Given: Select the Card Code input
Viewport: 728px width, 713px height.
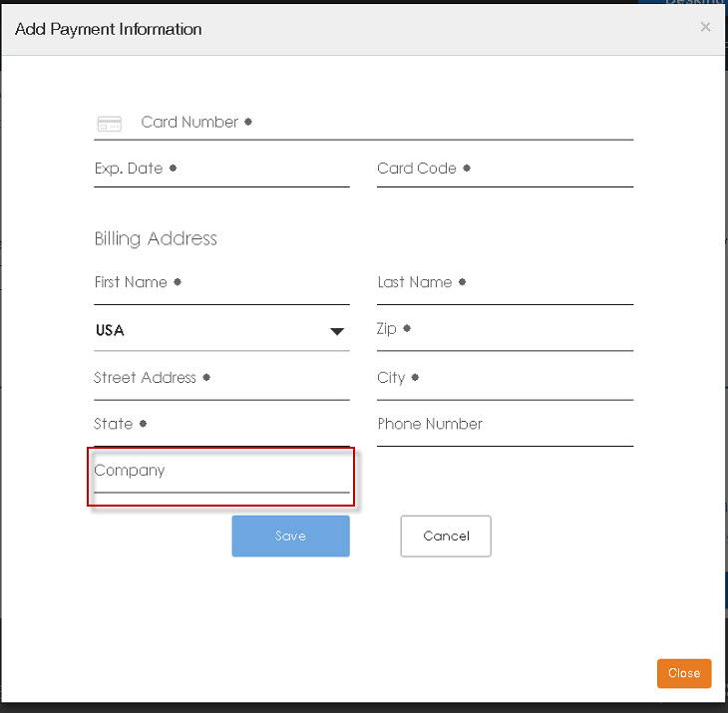Looking at the screenshot, I should coord(505,170).
